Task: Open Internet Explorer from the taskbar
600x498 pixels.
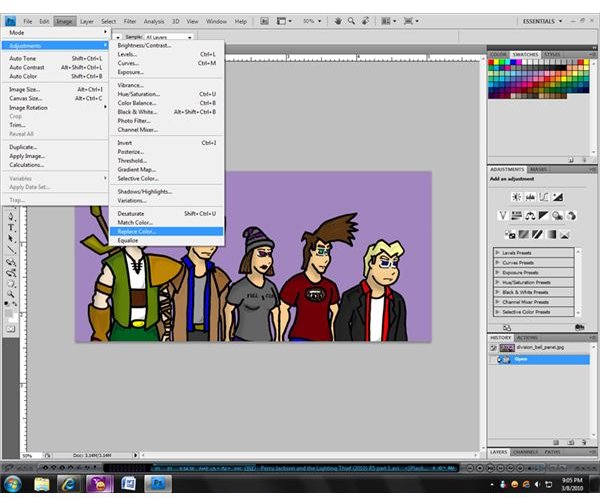Action: (69, 484)
